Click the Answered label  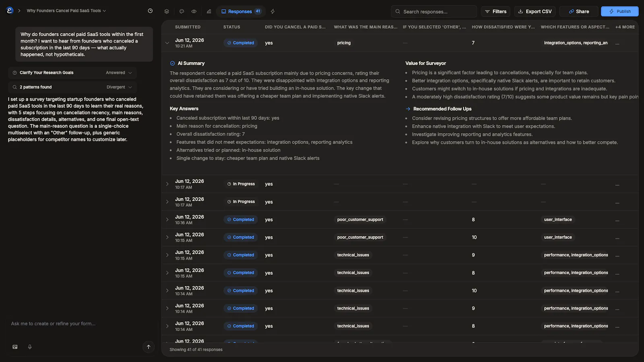click(x=116, y=73)
